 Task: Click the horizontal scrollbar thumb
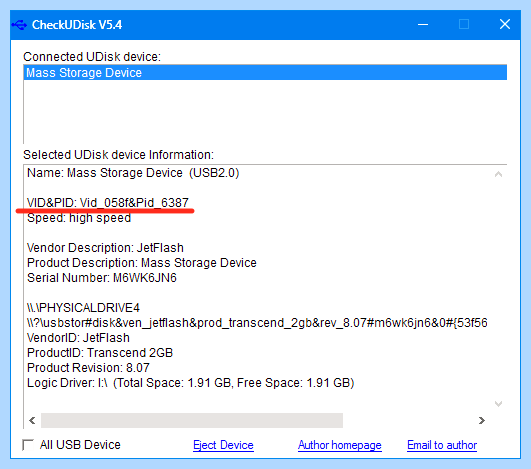coord(192,420)
